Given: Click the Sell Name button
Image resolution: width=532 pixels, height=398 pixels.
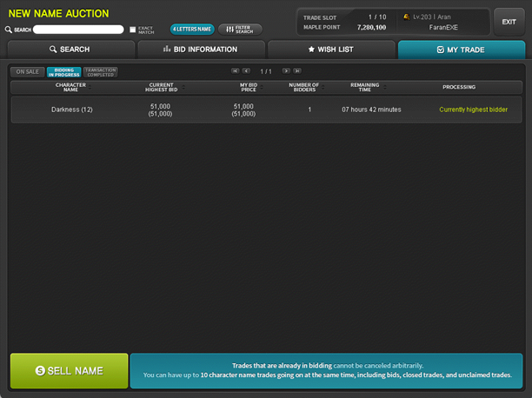Looking at the screenshot, I should [70, 370].
